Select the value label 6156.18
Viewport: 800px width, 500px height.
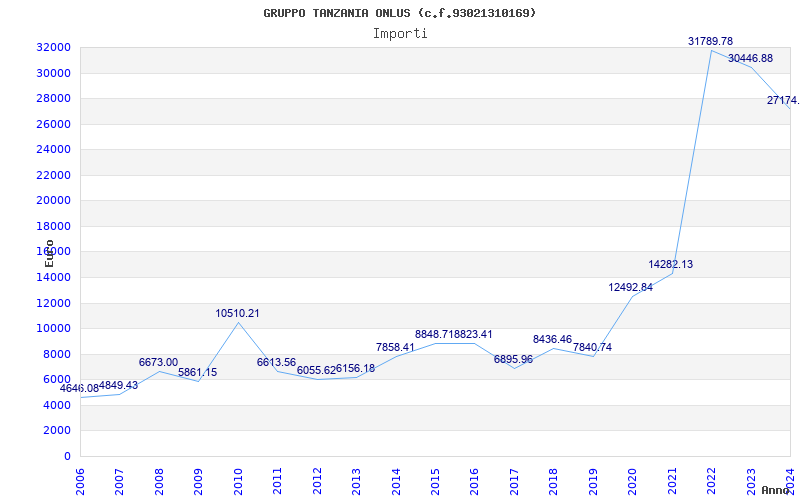(355, 368)
